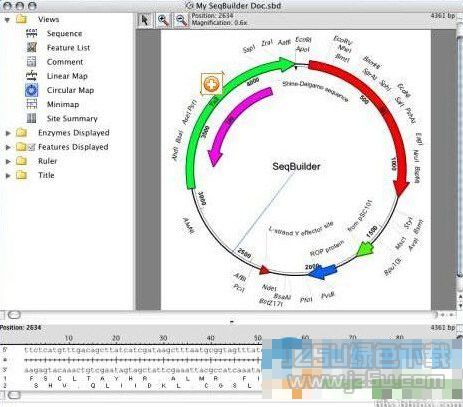The height and width of the screenshot is (407, 463).
Task: Click the small red arrow near AflIII
Action: pyautogui.click(x=264, y=270)
